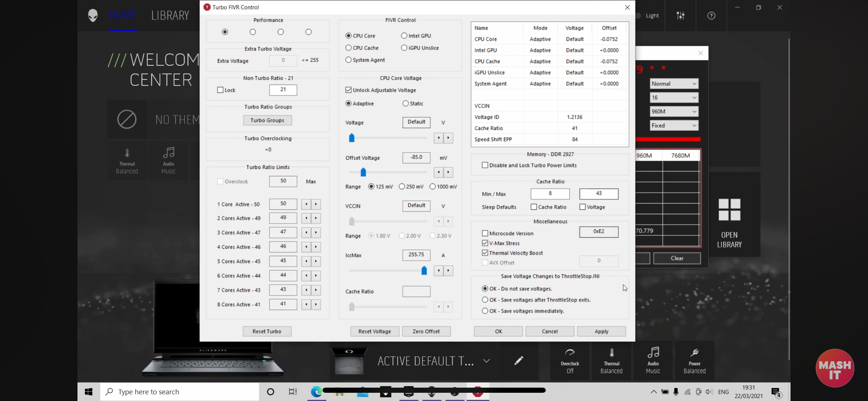Click the microphone tray icon
The height and width of the screenshot is (401, 868).
[x=676, y=392]
